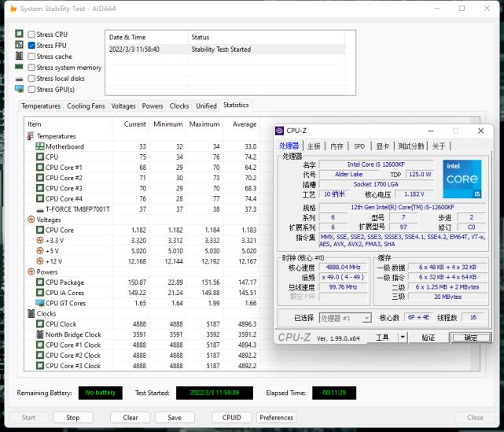504x432 pixels.
Task: Enable the Stress GPU(s) checkbox
Action: point(31,90)
